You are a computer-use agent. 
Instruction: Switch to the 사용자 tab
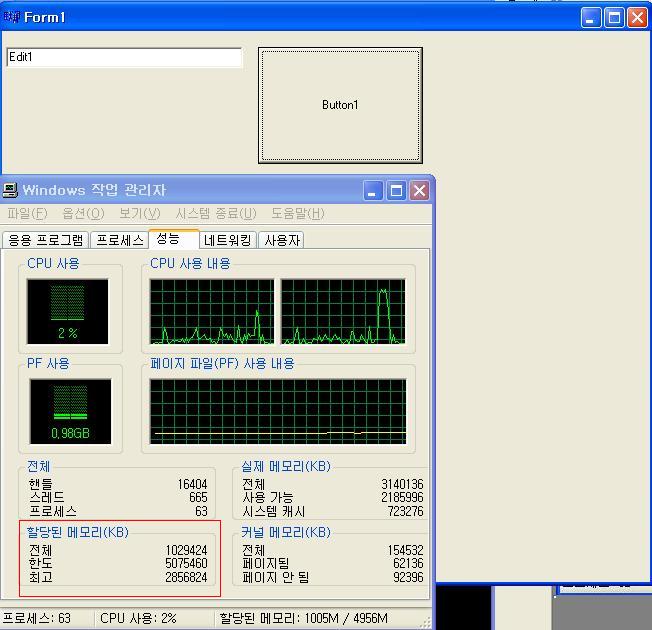(282, 240)
